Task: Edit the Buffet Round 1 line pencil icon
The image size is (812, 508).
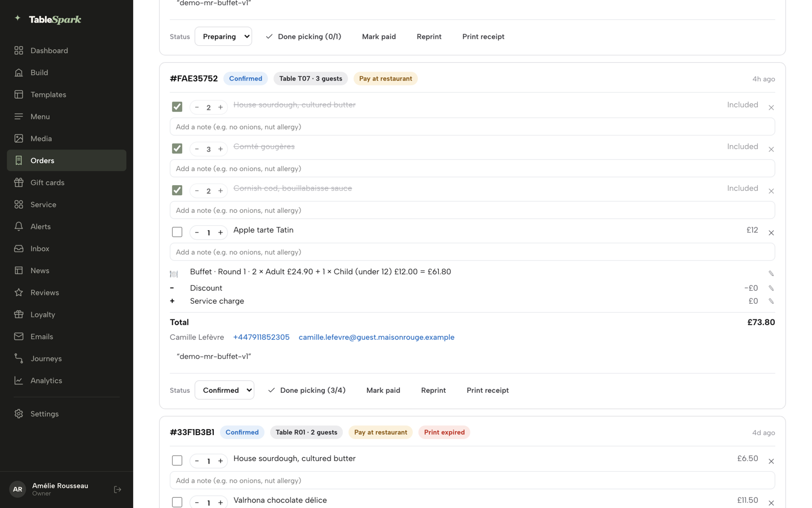Action: (771, 273)
